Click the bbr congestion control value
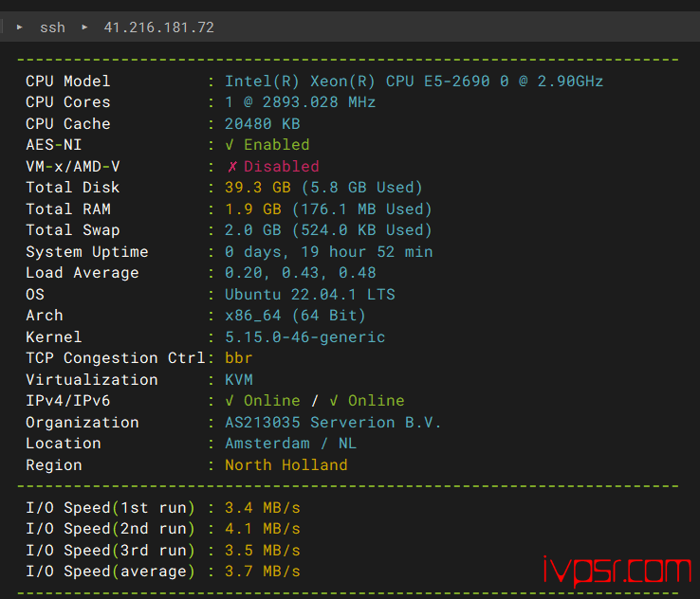Screen dimensions: 700x599 pyautogui.click(x=239, y=358)
